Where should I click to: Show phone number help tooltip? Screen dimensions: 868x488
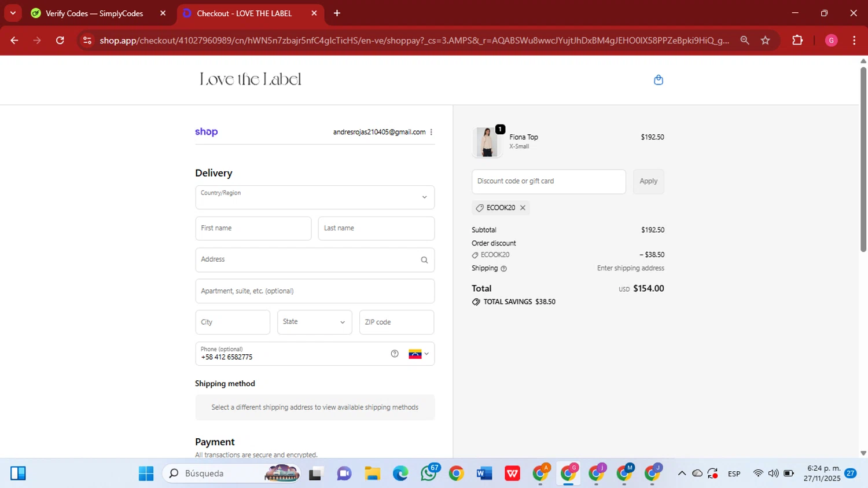pyautogui.click(x=395, y=354)
